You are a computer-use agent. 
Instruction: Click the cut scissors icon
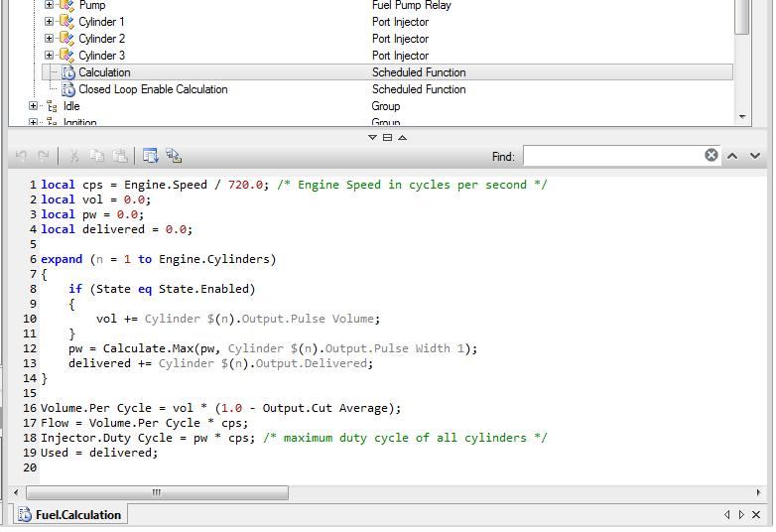click(x=74, y=156)
